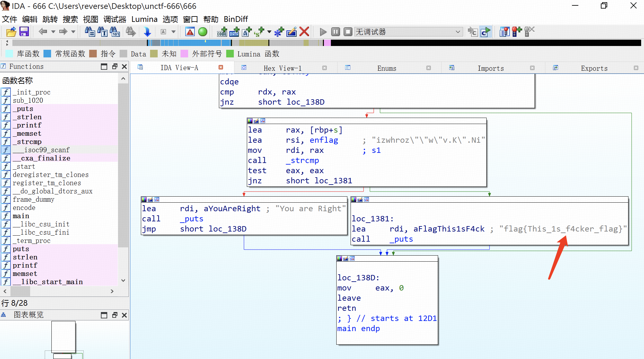644x359 pixels.
Task: Maximize the graph overview panel
Action: (x=104, y=315)
